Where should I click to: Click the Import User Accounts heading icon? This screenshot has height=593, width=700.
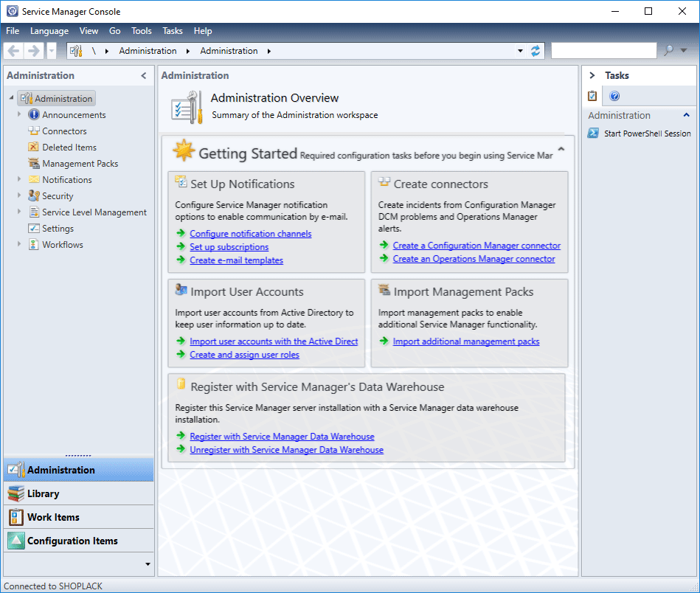(x=181, y=289)
